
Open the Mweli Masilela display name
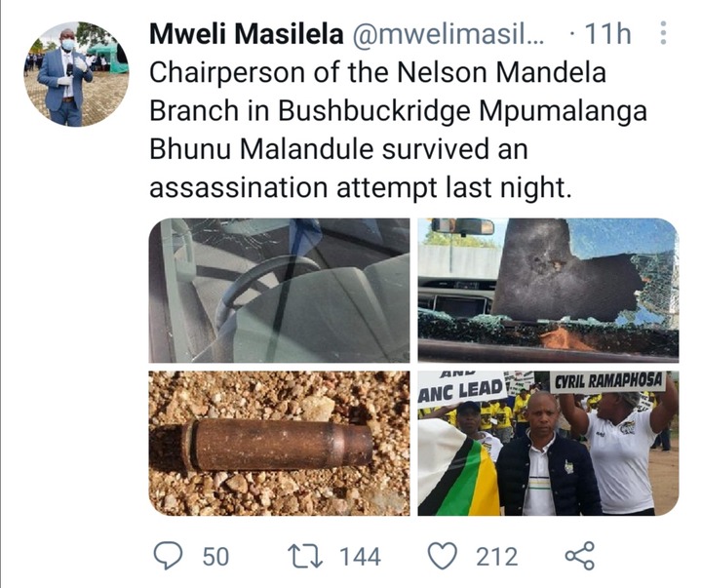247,33
